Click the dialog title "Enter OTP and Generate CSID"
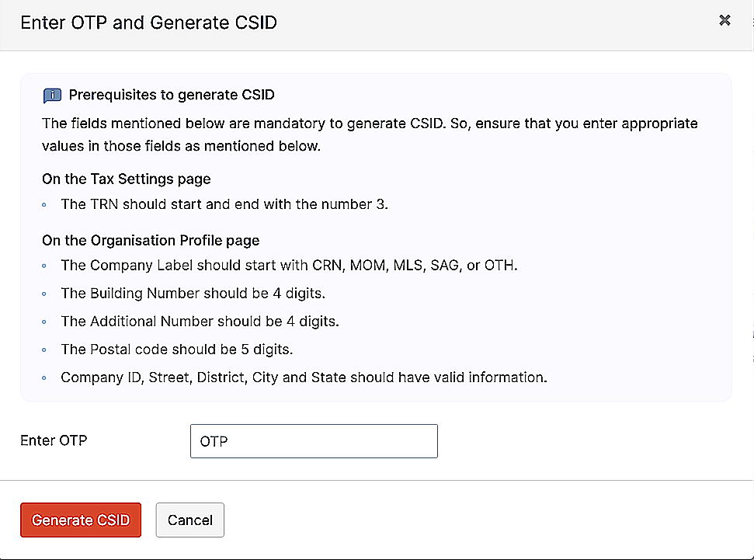The width and height of the screenshot is (754, 560). pos(148,22)
